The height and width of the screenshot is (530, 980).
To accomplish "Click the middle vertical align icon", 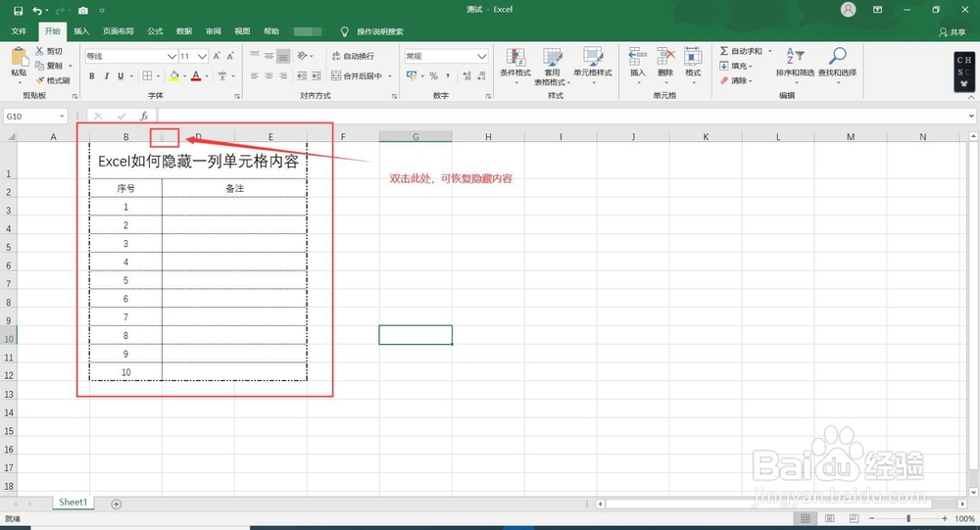I will (269, 56).
